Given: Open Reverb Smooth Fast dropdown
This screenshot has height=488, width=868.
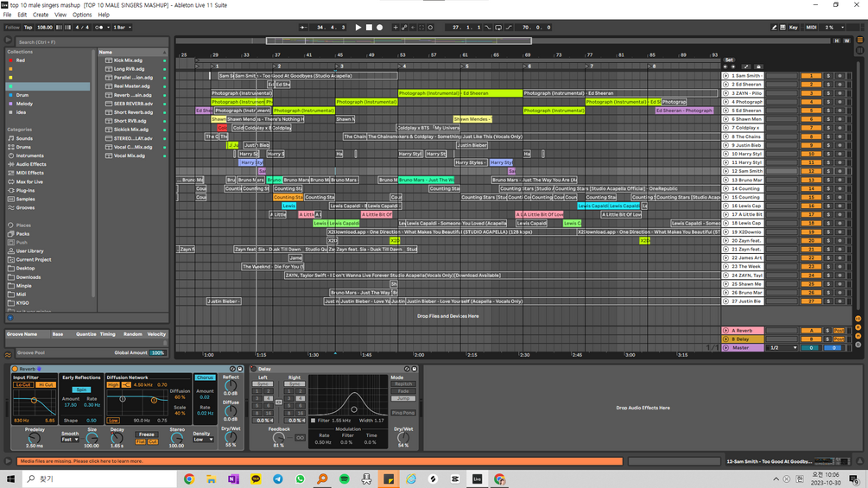Looking at the screenshot, I should click(x=70, y=440).
